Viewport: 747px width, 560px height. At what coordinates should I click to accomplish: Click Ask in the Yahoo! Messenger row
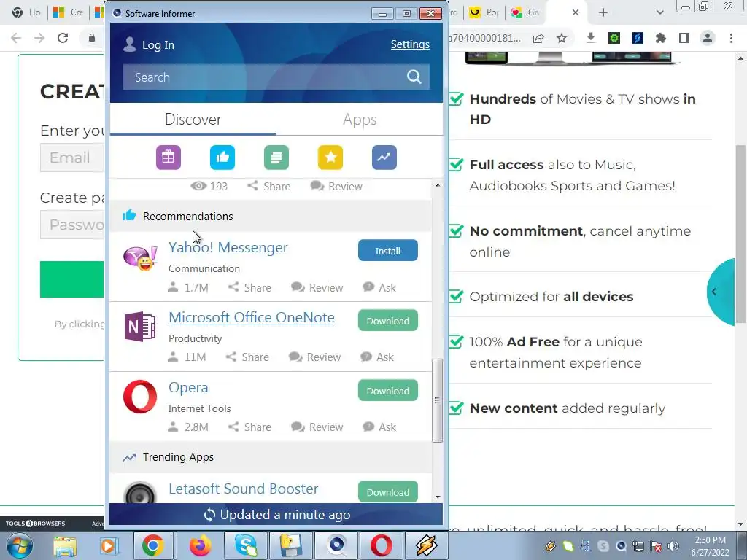click(379, 287)
